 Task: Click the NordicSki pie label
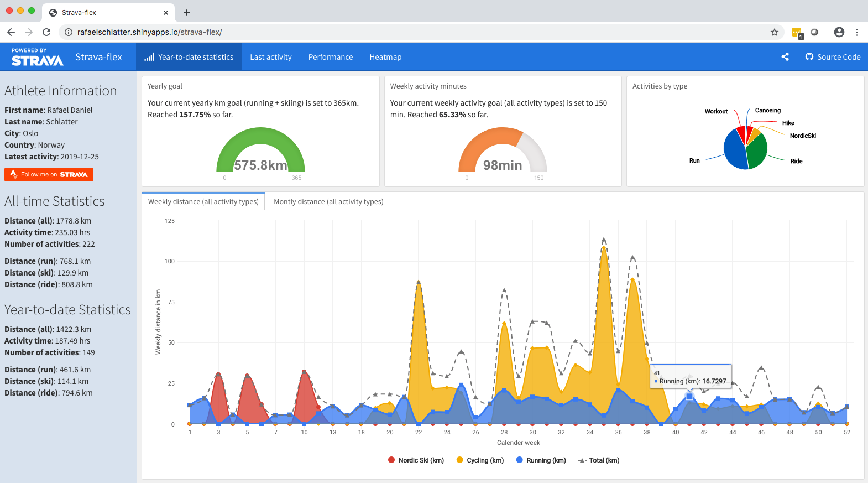(x=803, y=136)
